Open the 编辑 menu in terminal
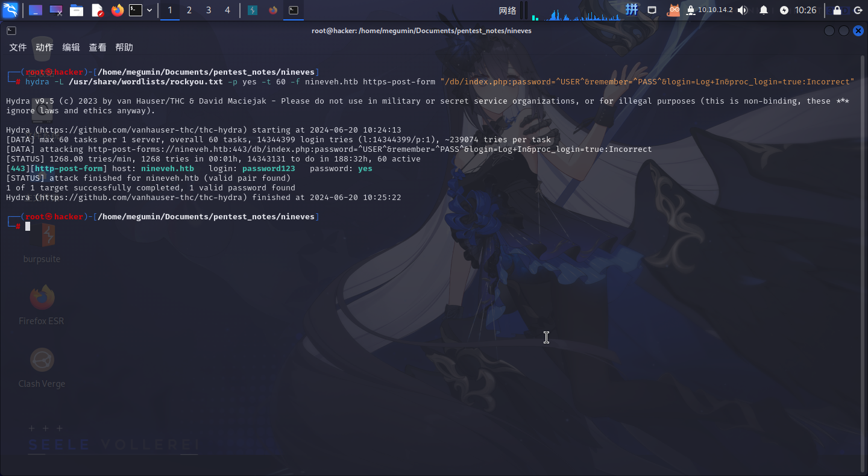This screenshot has height=476, width=868. [x=71, y=47]
